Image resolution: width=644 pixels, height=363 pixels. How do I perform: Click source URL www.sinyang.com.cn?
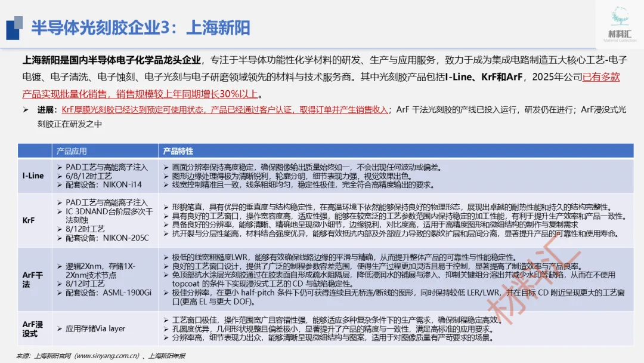pyautogui.click(x=107, y=356)
